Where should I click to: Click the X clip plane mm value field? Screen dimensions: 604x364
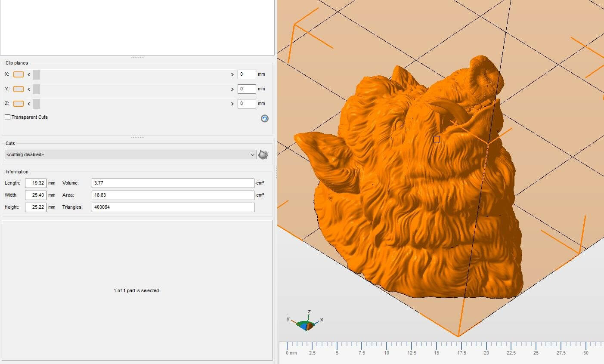(246, 74)
